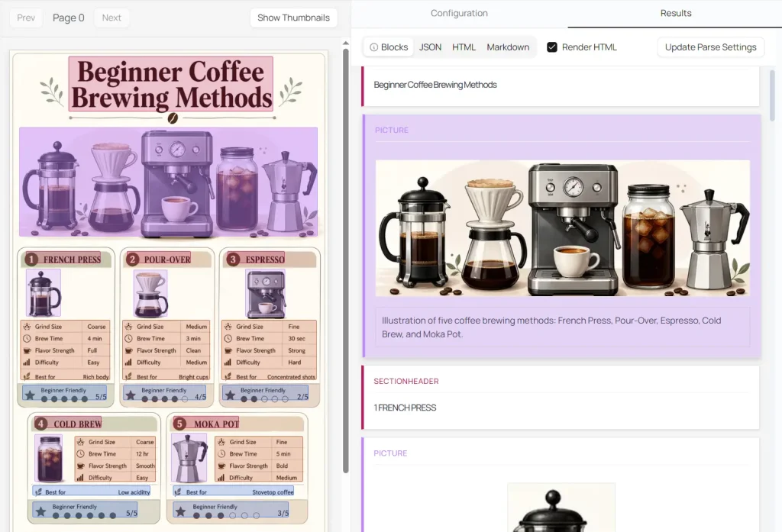The height and width of the screenshot is (532, 782).
Task: Uncheck the Render HTML checkbox
Action: pyautogui.click(x=552, y=47)
